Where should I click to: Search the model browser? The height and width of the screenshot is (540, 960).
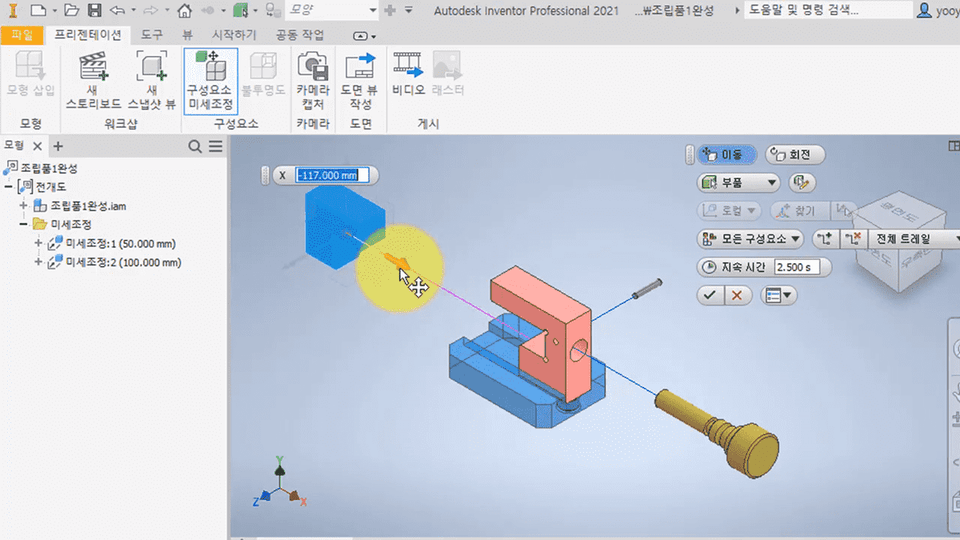pos(195,146)
